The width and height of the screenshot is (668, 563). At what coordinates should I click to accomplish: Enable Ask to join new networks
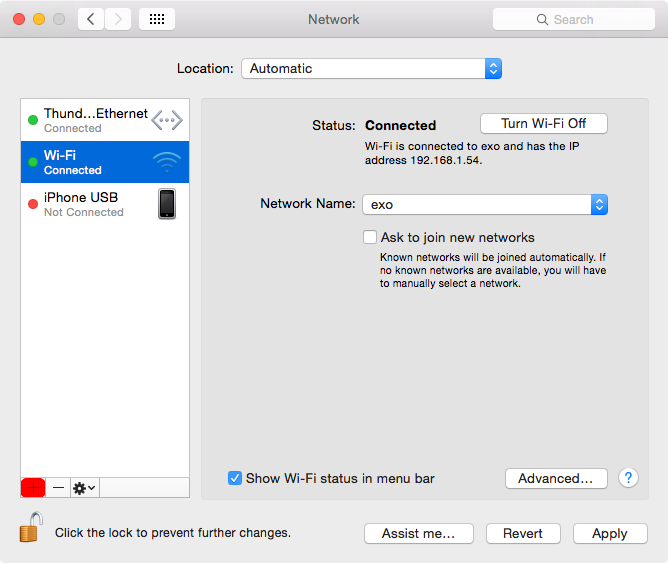coord(370,238)
